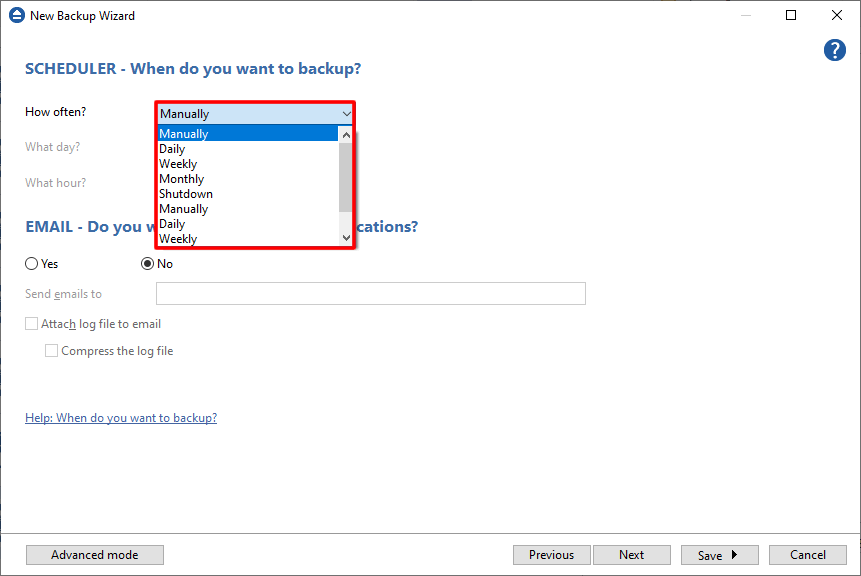Collapse the How often dropdown via its arrow
The image size is (861, 576).
346,114
